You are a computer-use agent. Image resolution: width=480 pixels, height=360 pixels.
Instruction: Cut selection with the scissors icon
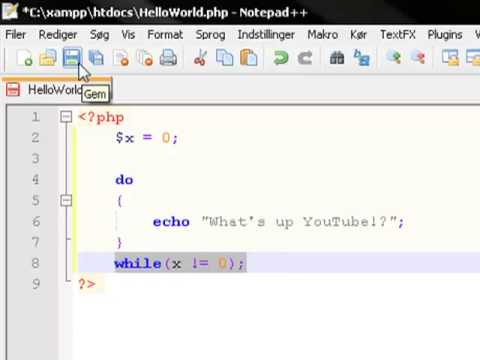200,58
